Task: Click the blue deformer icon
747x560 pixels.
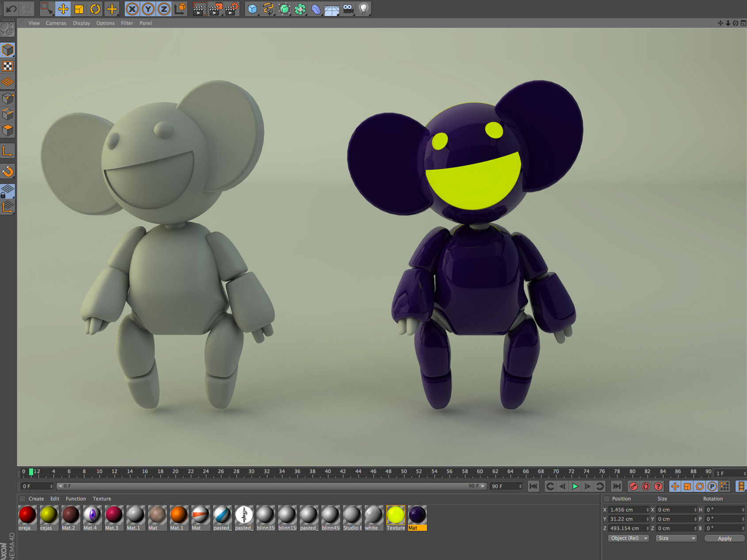Action: pos(316,8)
